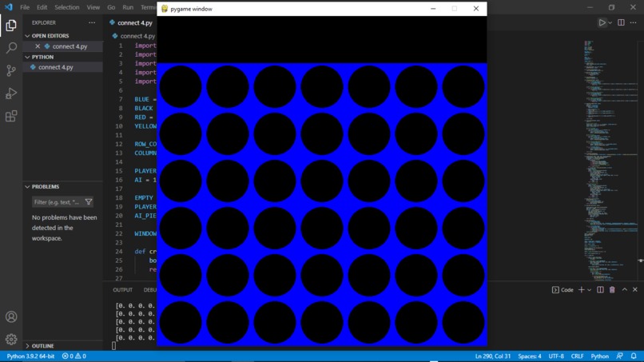Open the Manage gear icon

coord(11,339)
